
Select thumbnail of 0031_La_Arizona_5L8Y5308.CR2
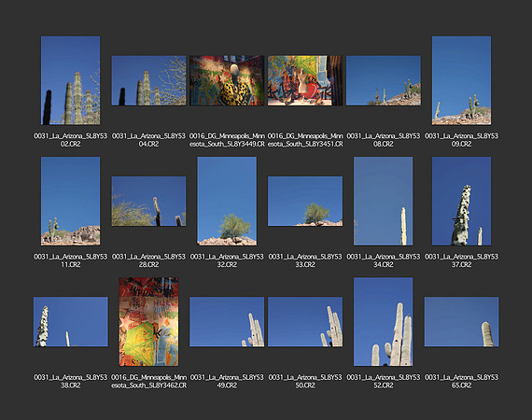tap(384, 80)
